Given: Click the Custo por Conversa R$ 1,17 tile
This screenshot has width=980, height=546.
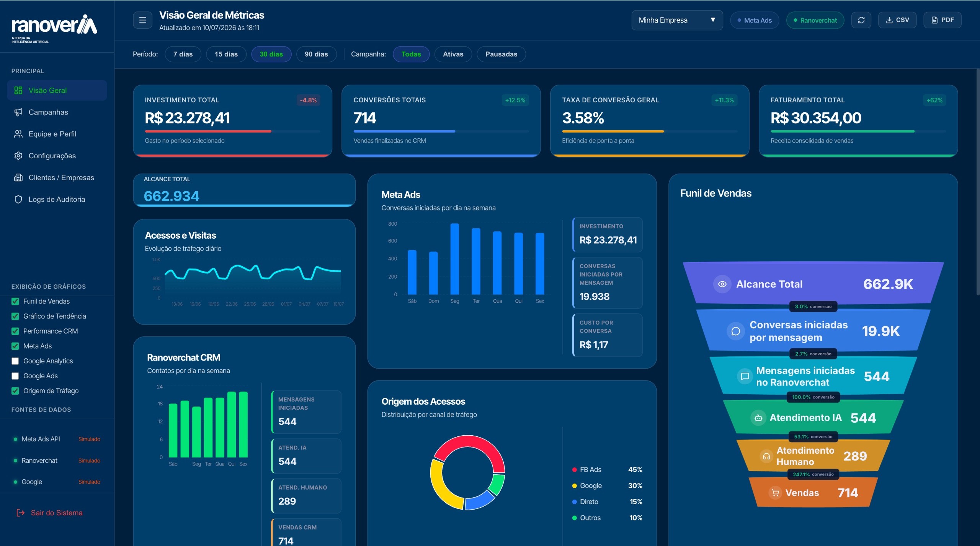Looking at the screenshot, I should (608, 335).
